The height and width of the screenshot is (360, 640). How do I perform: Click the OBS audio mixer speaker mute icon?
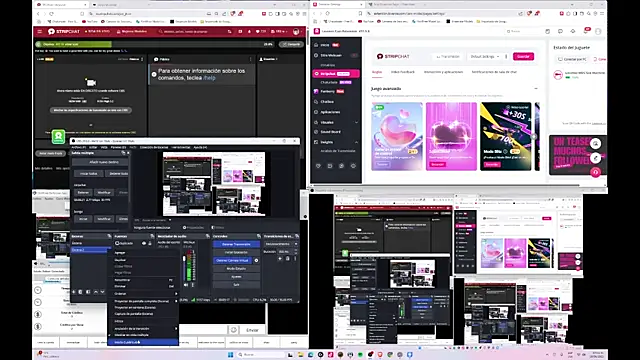186,285
